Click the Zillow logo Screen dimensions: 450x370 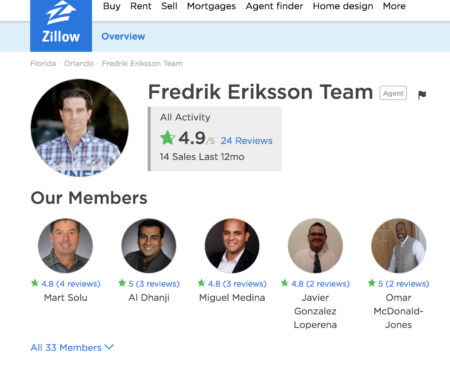coord(61,25)
